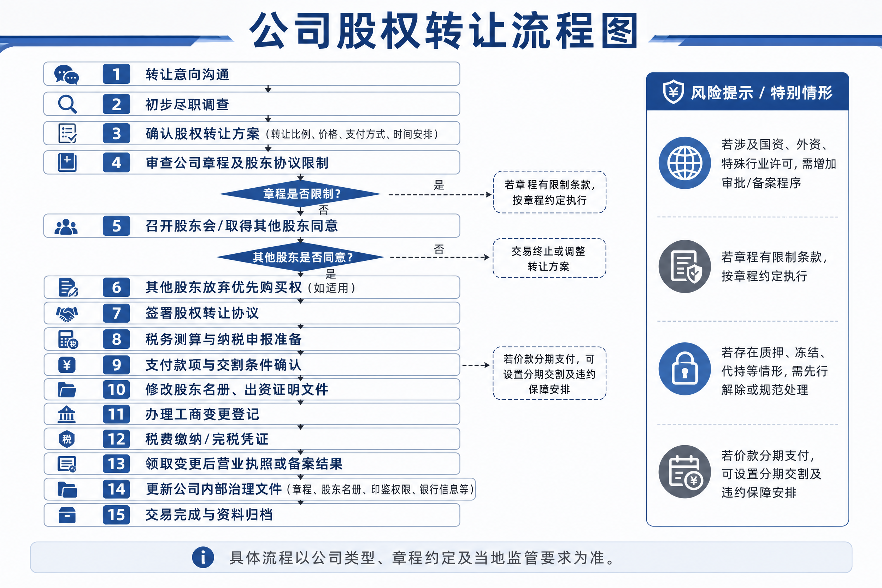This screenshot has height=588, width=882.
Task: Click the 否 label on the 股东同意 dashed arrow
Action: [x=439, y=249]
